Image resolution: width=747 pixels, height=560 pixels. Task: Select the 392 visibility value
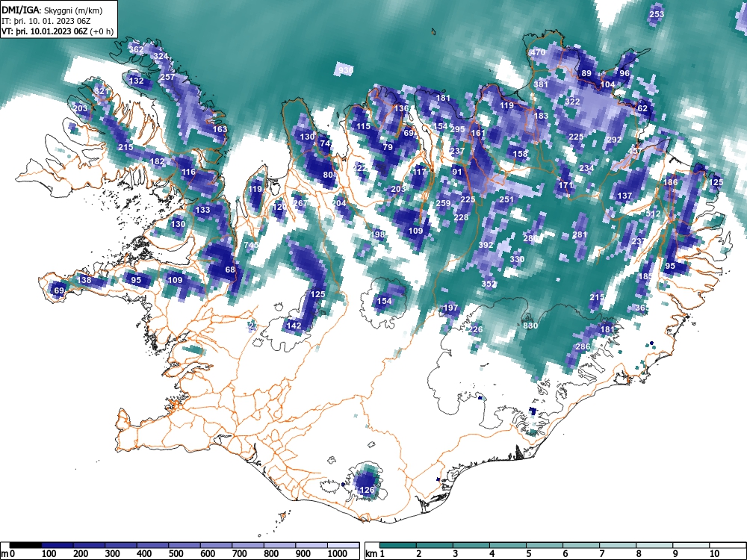coord(486,245)
